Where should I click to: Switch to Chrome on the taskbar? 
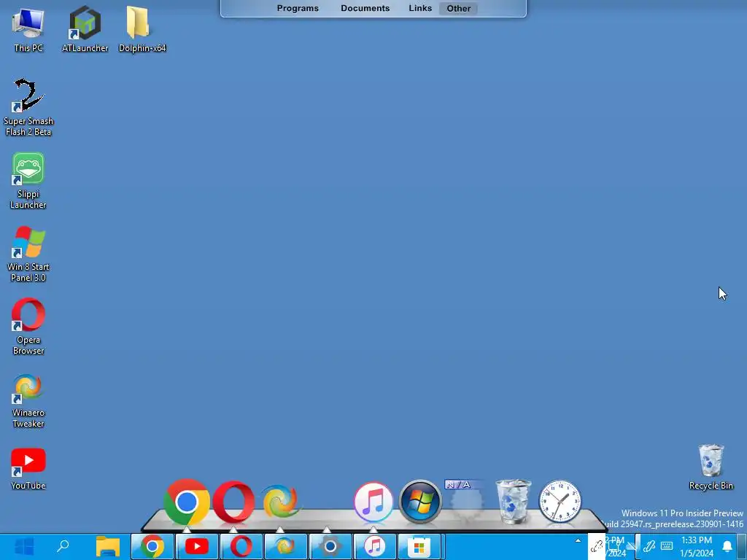152,547
